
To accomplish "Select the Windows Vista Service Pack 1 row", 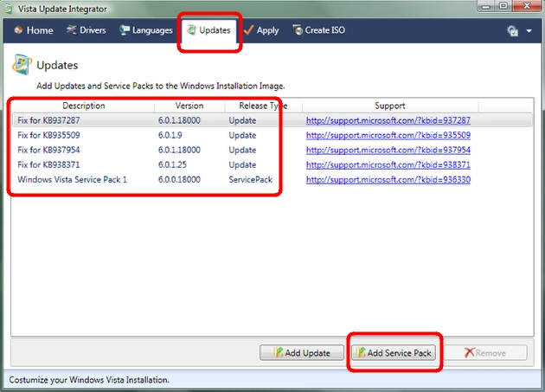I will coord(272,180).
